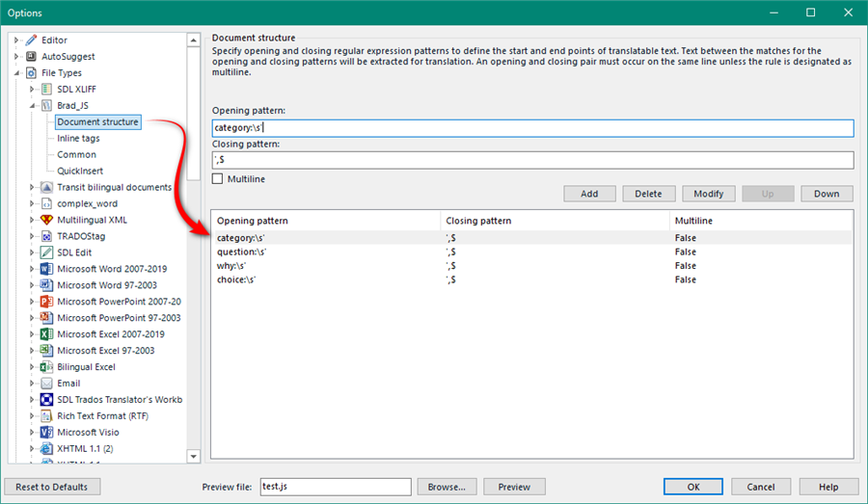Select the Bilingual Excel file type
868x504 pixels.
87,367
